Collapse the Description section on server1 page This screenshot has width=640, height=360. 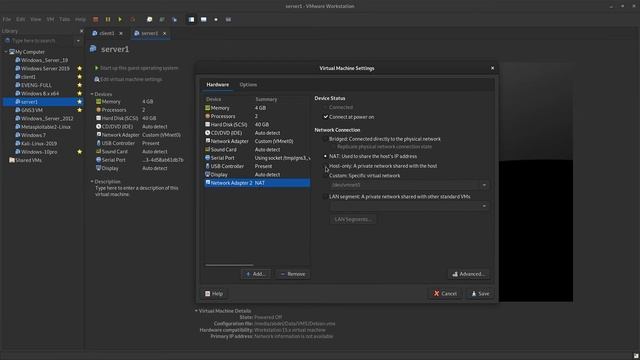[x=92, y=181]
